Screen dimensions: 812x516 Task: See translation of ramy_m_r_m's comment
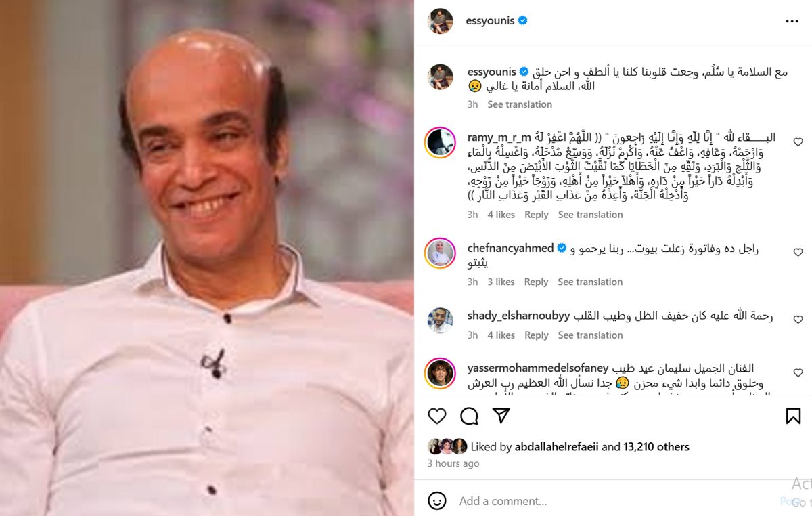[590, 215]
